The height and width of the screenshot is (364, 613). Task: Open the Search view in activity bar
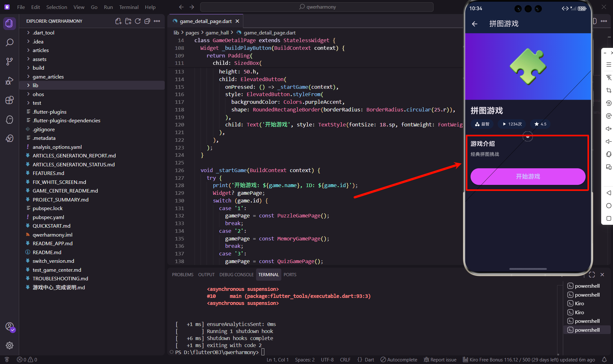[x=10, y=42]
